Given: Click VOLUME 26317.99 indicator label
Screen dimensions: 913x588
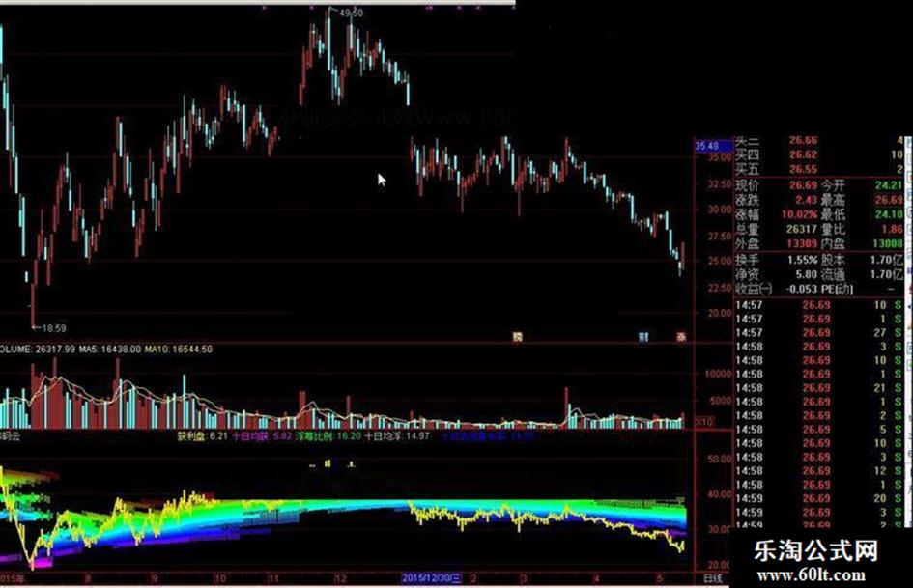Looking at the screenshot, I should pos(38,350).
